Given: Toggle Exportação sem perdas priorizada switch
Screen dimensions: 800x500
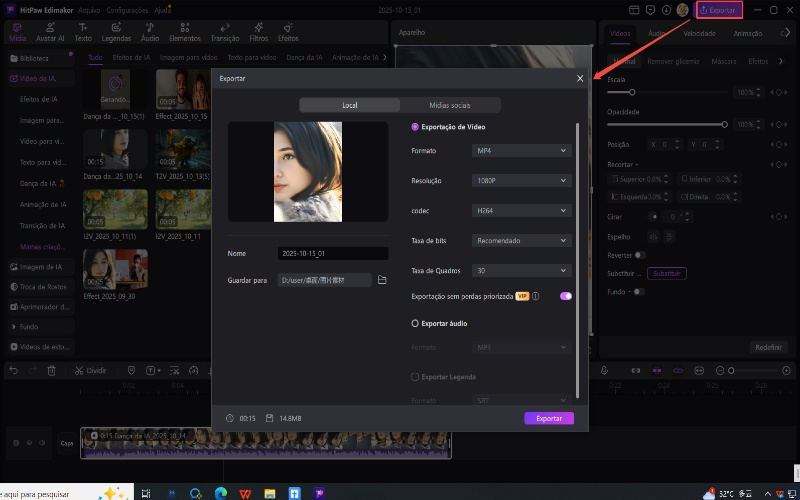Looking at the screenshot, I should pos(566,296).
